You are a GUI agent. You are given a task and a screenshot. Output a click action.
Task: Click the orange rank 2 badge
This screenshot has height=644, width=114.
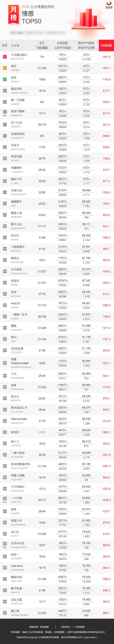tap(5, 68)
